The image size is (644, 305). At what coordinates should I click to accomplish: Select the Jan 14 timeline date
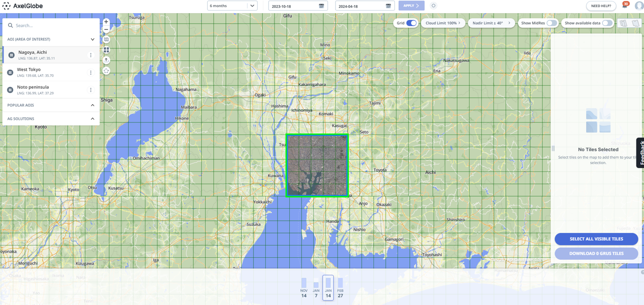tap(328, 288)
